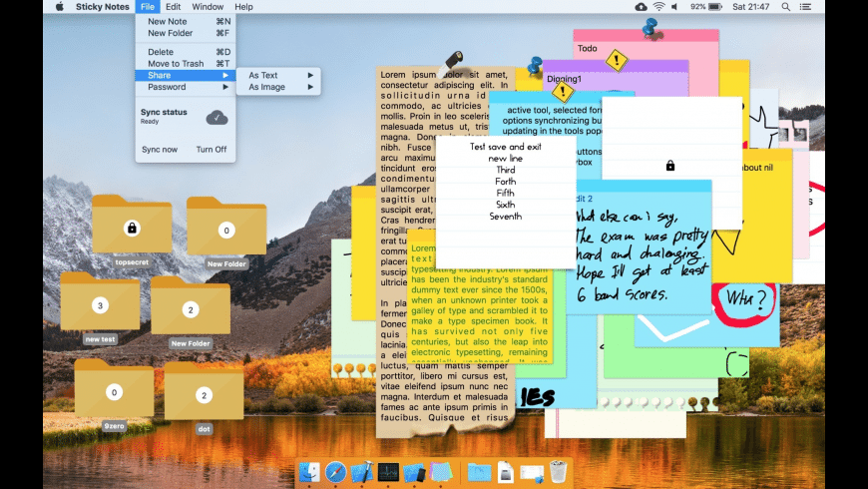This screenshot has height=489, width=868.
Task: Open Notification Center list icon
Action: coord(806,7)
